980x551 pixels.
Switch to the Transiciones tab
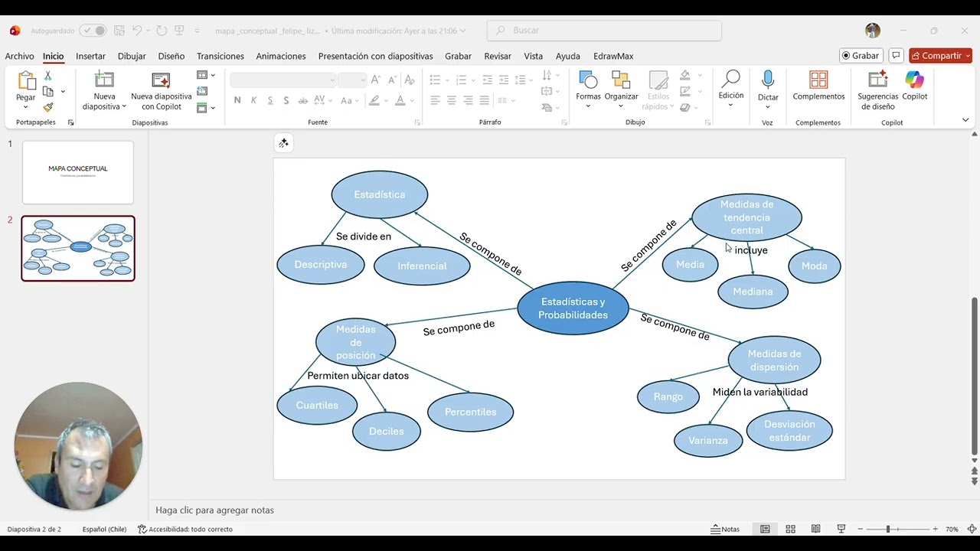pos(220,56)
